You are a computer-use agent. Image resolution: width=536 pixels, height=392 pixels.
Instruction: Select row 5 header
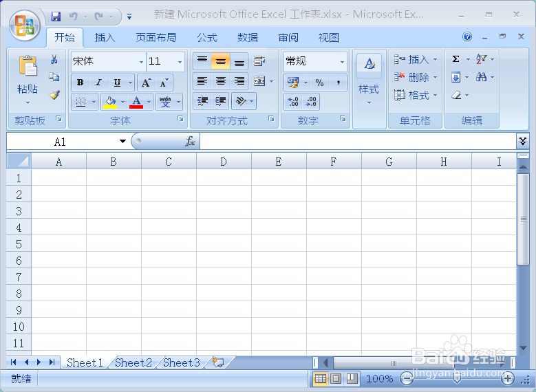[x=19, y=244]
